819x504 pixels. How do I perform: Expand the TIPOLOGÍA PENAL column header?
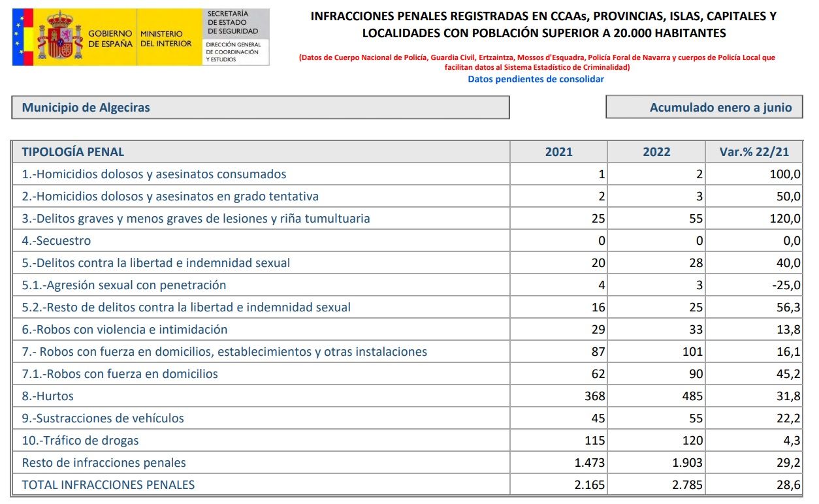(72, 151)
